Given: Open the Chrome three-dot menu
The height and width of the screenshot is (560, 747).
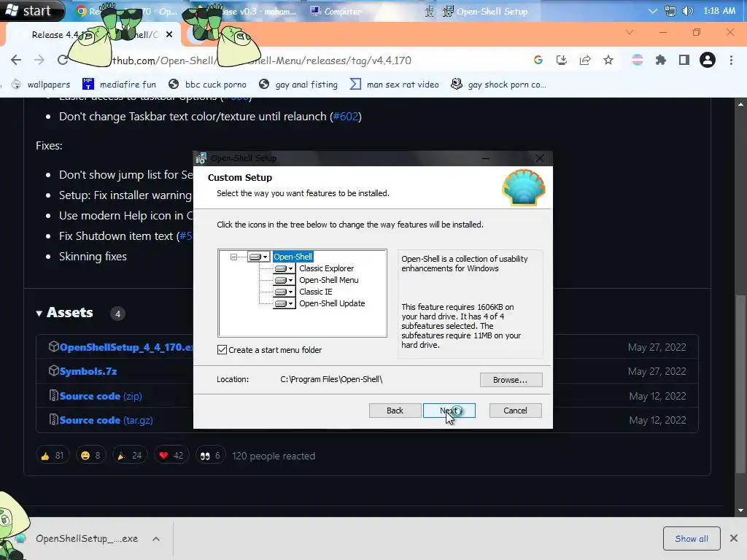Looking at the screenshot, I should coord(731,60).
